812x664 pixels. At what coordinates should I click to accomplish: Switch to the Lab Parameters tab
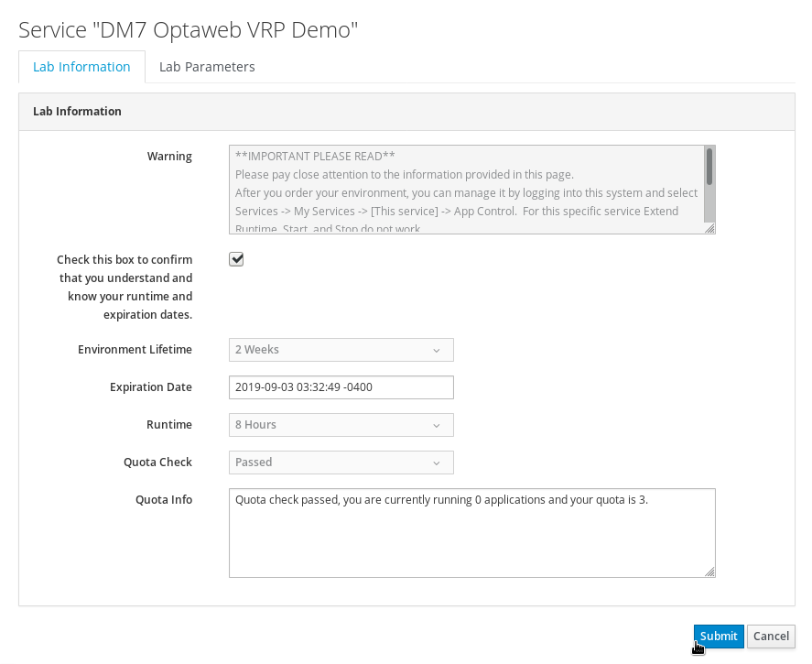click(x=207, y=67)
